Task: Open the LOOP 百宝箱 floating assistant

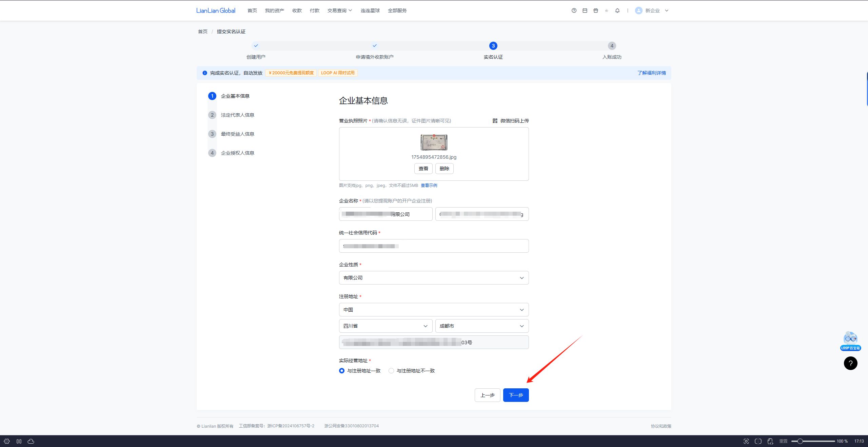Action: [850, 341]
